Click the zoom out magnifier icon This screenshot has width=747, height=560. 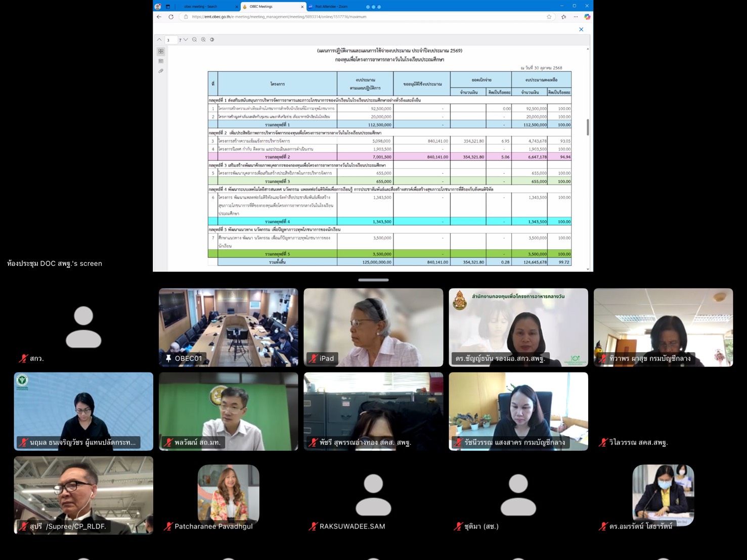click(194, 39)
